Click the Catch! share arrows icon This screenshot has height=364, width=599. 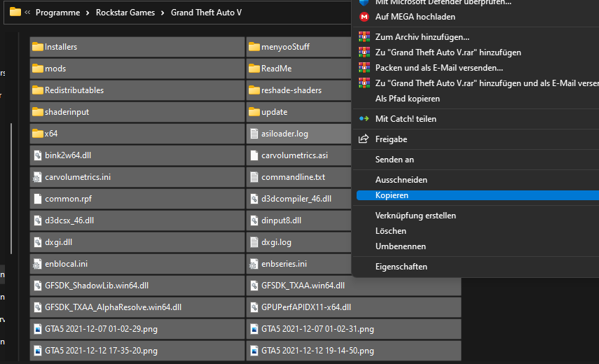click(364, 119)
